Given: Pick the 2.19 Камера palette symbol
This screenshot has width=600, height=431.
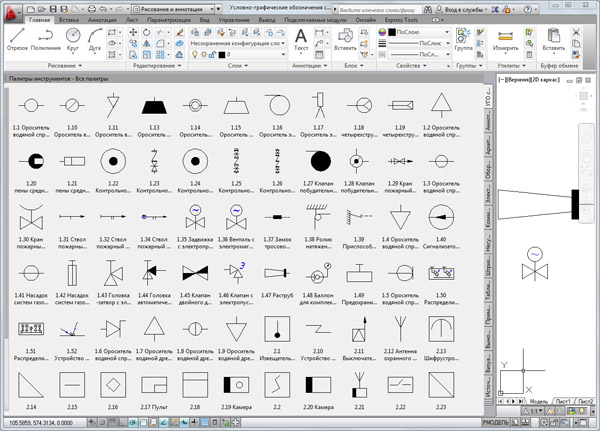Looking at the screenshot, I should (237, 384).
